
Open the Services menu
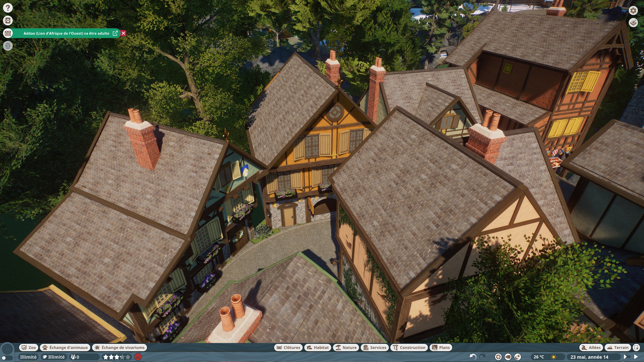pyautogui.click(x=375, y=347)
